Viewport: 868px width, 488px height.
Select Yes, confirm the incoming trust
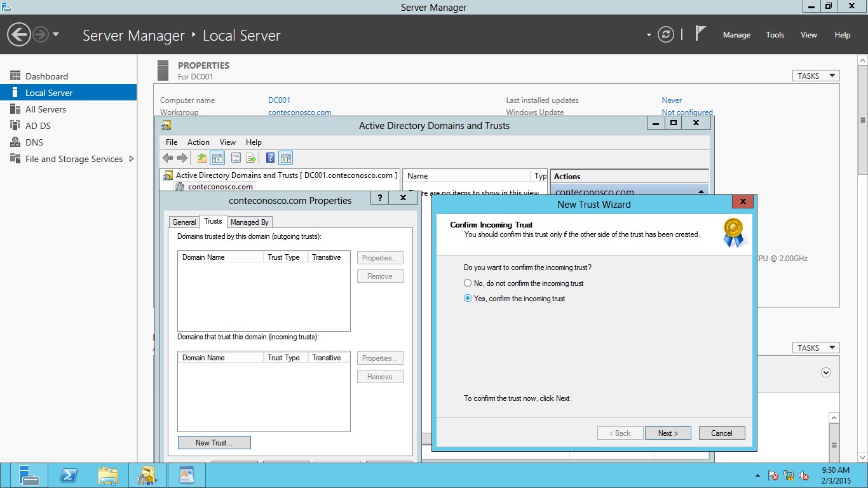468,298
